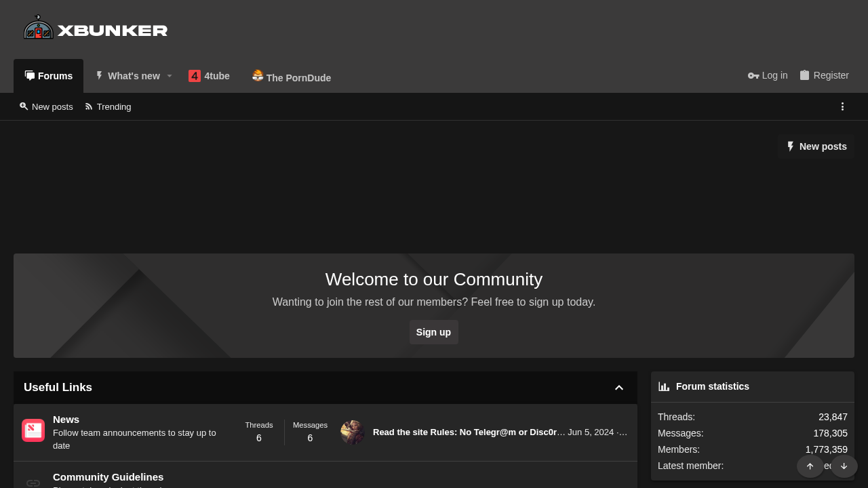Image resolution: width=868 pixels, height=488 pixels.
Task: Open New posts in sub-navigation
Action: click(46, 106)
